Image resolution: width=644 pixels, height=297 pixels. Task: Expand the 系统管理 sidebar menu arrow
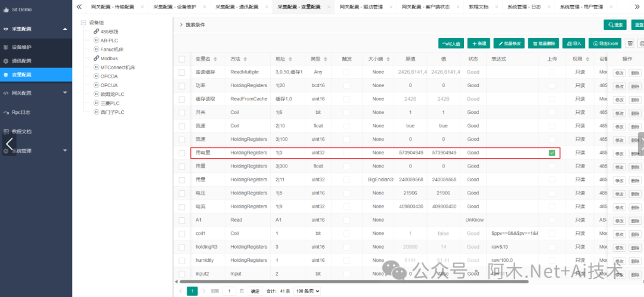click(65, 151)
